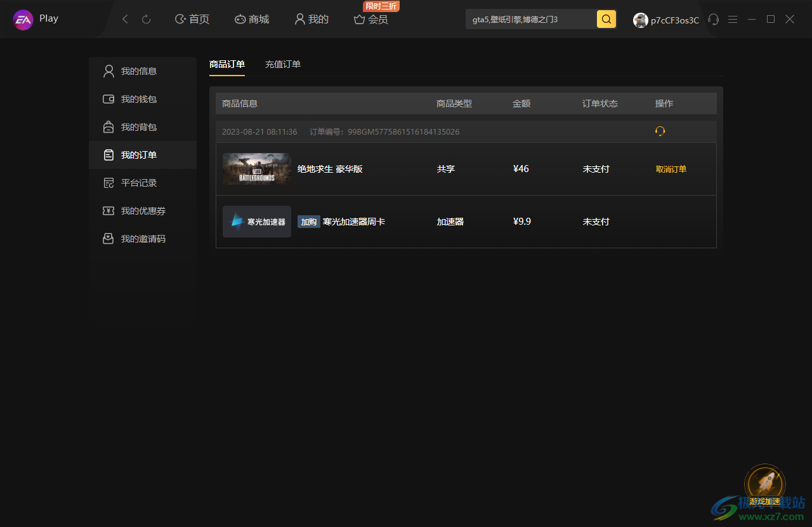This screenshot has height=527, width=812.
Task: Click 共享 product type cell
Action: pyautogui.click(x=446, y=169)
